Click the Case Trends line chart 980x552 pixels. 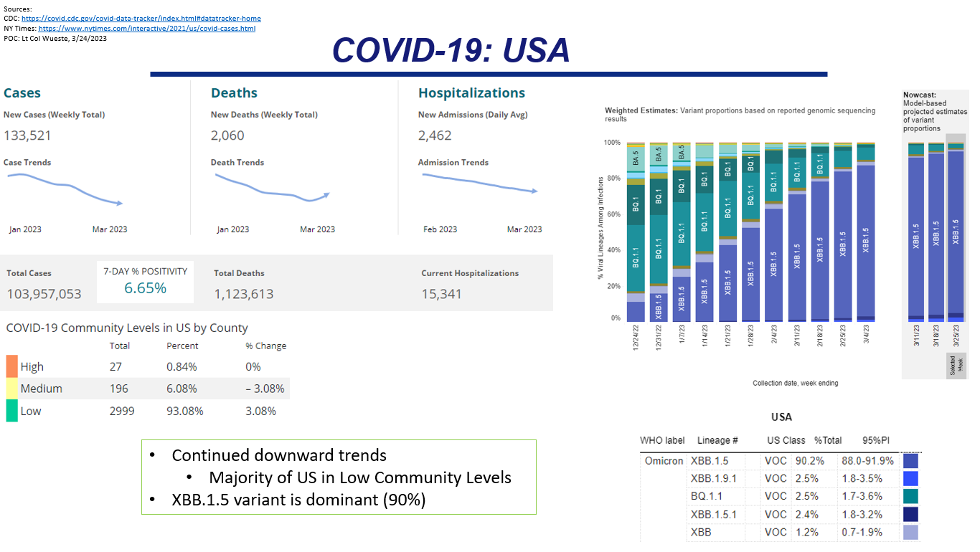pyautogui.click(x=65, y=189)
